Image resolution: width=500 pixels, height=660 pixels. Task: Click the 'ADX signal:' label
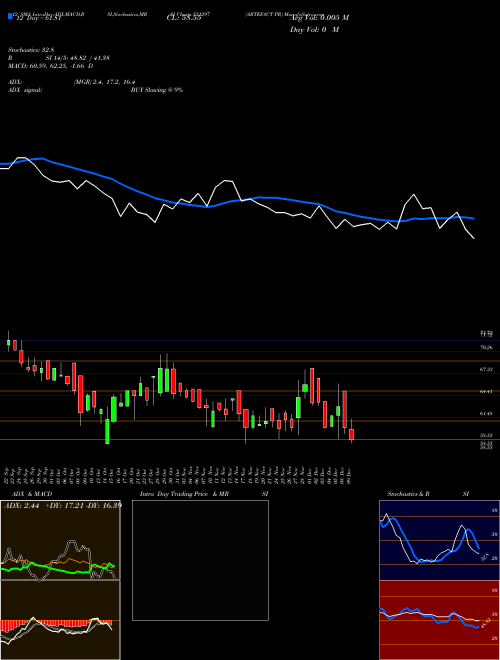25,90
